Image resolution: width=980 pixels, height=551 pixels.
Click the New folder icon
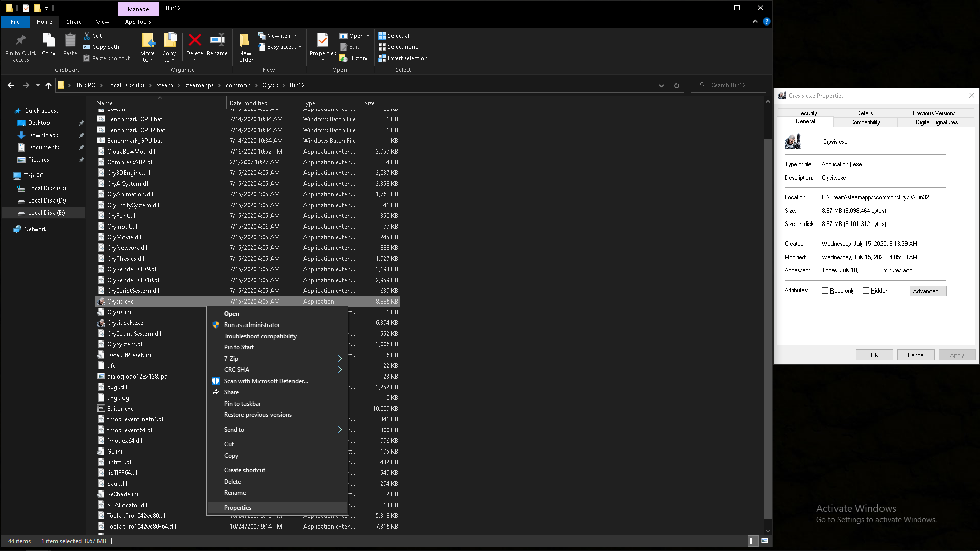(x=245, y=40)
